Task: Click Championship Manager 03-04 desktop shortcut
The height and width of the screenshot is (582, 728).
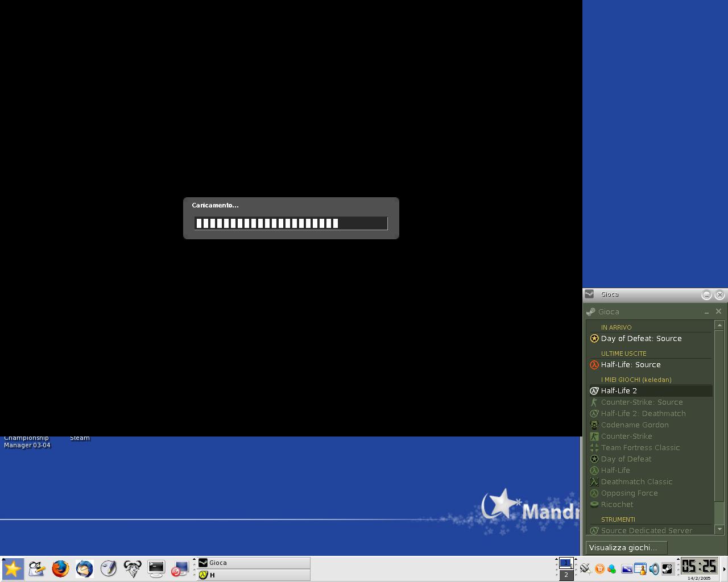Action: [x=27, y=442]
